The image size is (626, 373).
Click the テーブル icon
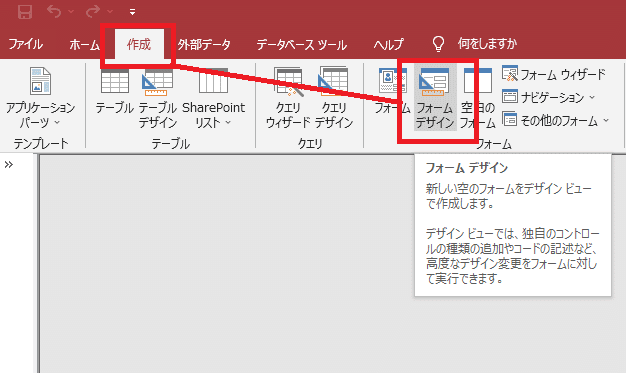click(115, 81)
